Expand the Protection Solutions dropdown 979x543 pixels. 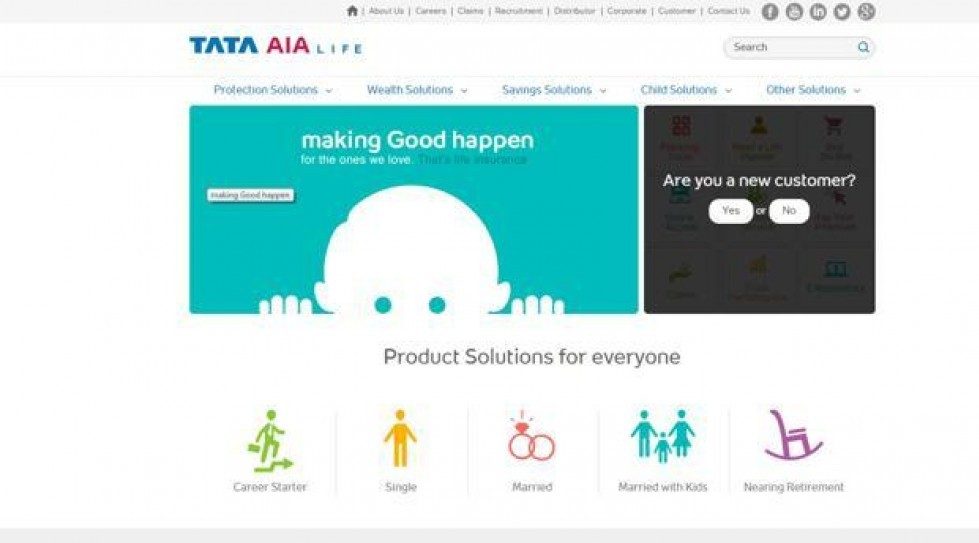click(273, 90)
